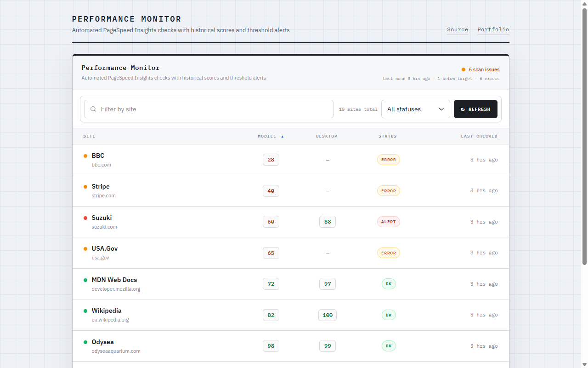Image resolution: width=588 pixels, height=368 pixels.
Task: Click the ERROR badge in BBC row
Action: point(389,160)
